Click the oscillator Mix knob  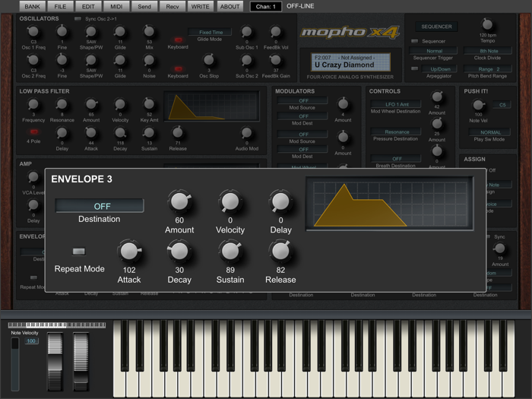[149, 31]
